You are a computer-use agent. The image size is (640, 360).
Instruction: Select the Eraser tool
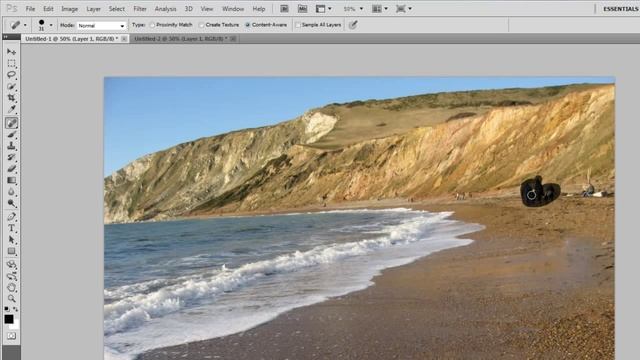pyautogui.click(x=11, y=169)
